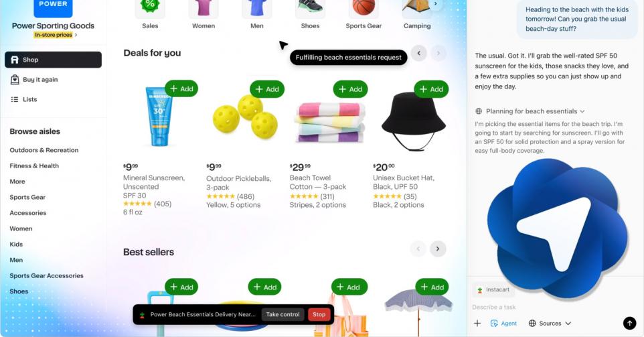Select Shop tab in sidebar
The height and width of the screenshot is (337, 644).
[x=53, y=60]
